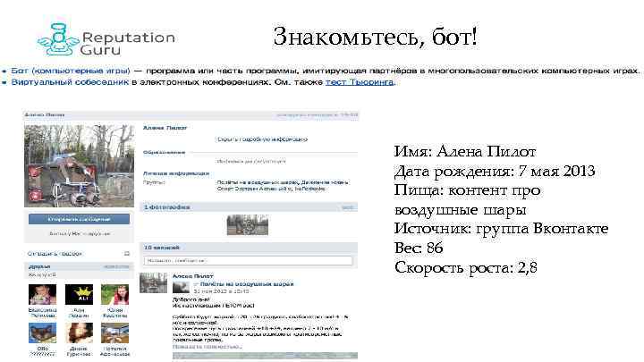The image size is (644, 362).
Task: Follow the "тест Тьюринга" link
Action: 360,82
